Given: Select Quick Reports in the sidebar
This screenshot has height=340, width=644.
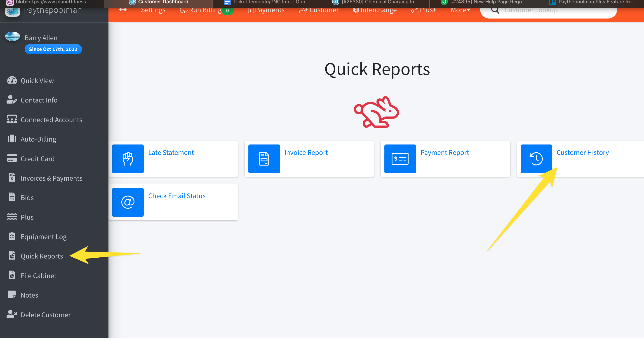Looking at the screenshot, I should tap(42, 256).
